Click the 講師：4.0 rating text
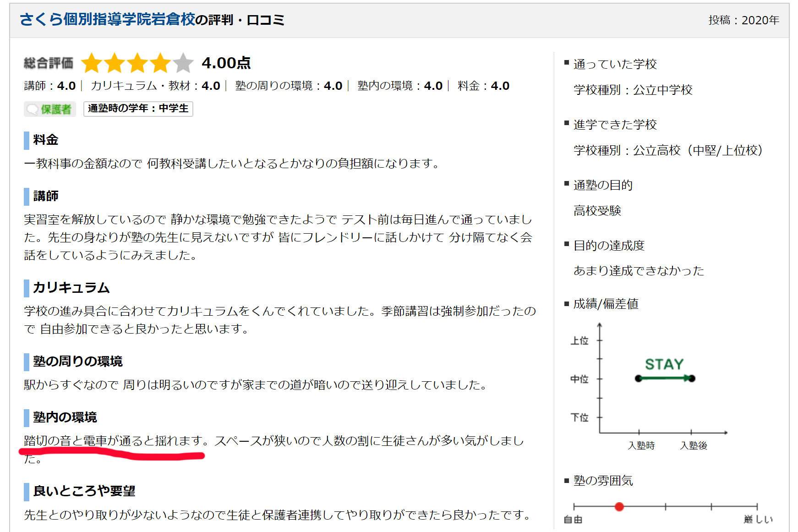798x532 pixels. pos(49,86)
